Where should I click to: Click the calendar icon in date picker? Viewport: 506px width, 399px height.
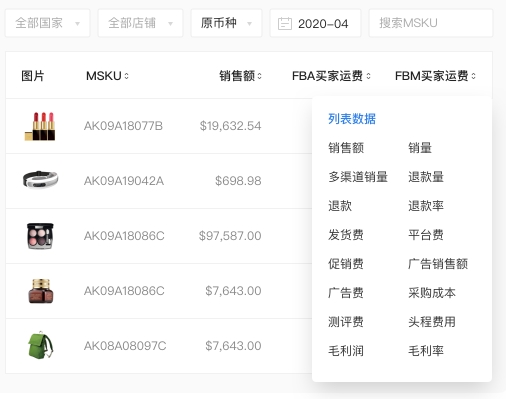(x=285, y=24)
